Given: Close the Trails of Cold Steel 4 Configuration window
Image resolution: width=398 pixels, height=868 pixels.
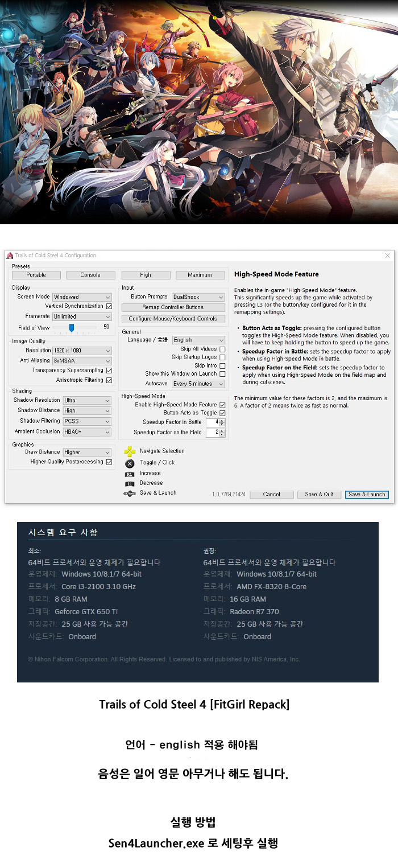Looking at the screenshot, I should (x=388, y=256).
